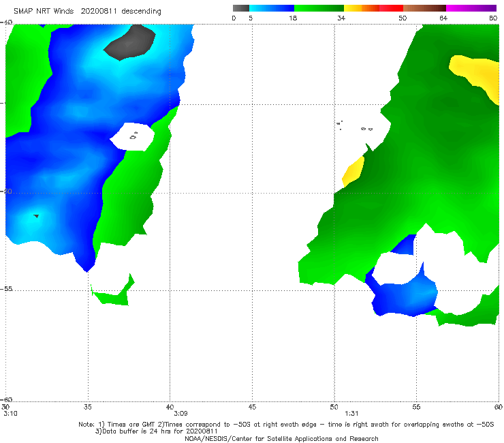504x443 pixels.
Task: Click the 'Note: 1) Times are GMT' line
Action: [x=286, y=425]
